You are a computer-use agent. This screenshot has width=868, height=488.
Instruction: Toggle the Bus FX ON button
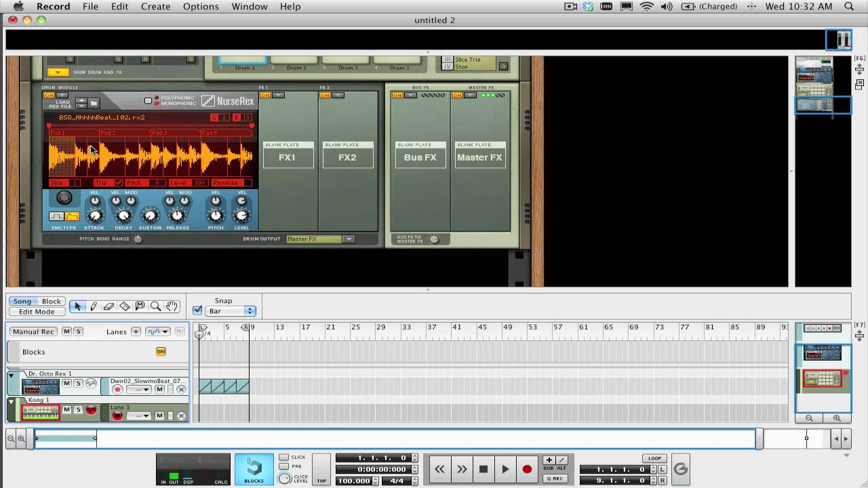coord(397,96)
